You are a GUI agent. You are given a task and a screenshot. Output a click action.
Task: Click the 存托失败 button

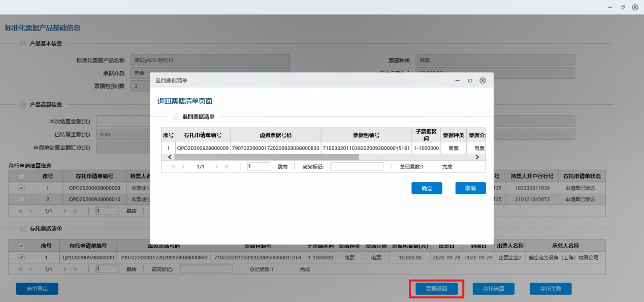tap(551, 289)
